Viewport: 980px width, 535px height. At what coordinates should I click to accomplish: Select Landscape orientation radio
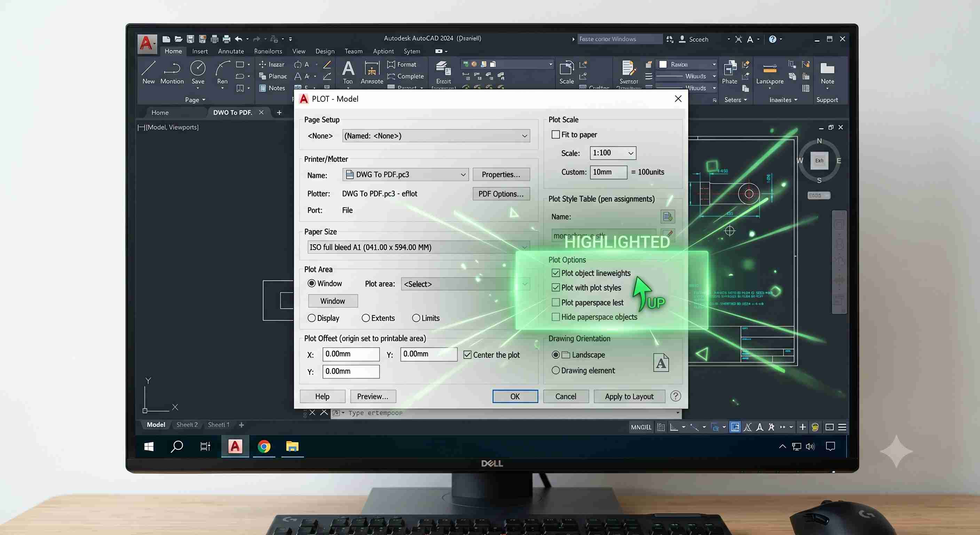coord(555,355)
